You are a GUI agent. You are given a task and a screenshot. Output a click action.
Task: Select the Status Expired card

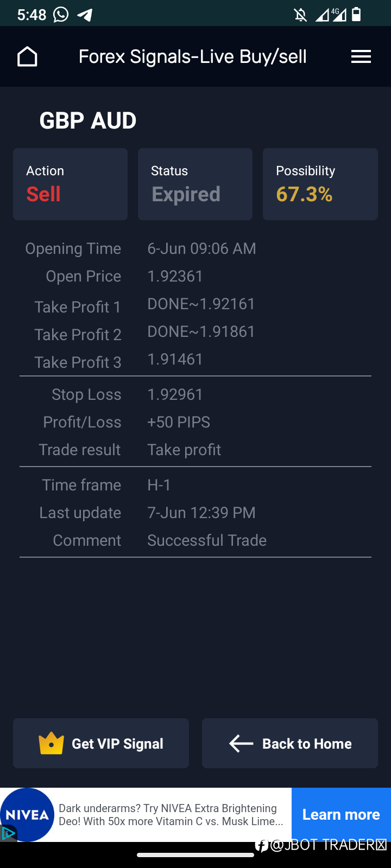(195, 184)
